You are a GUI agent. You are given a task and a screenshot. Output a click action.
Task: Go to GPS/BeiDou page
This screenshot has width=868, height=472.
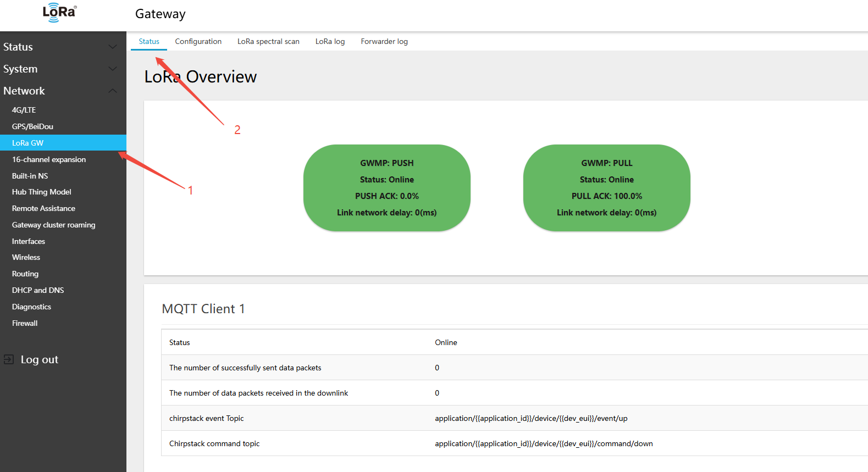(x=32, y=126)
